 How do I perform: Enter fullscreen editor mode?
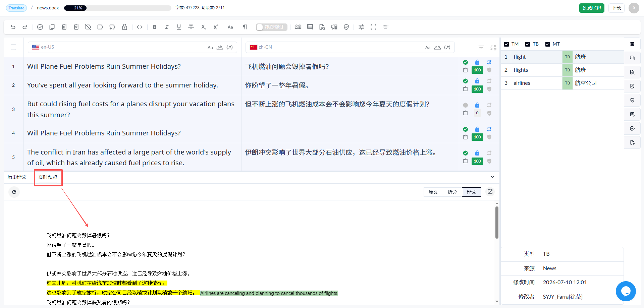[373, 27]
